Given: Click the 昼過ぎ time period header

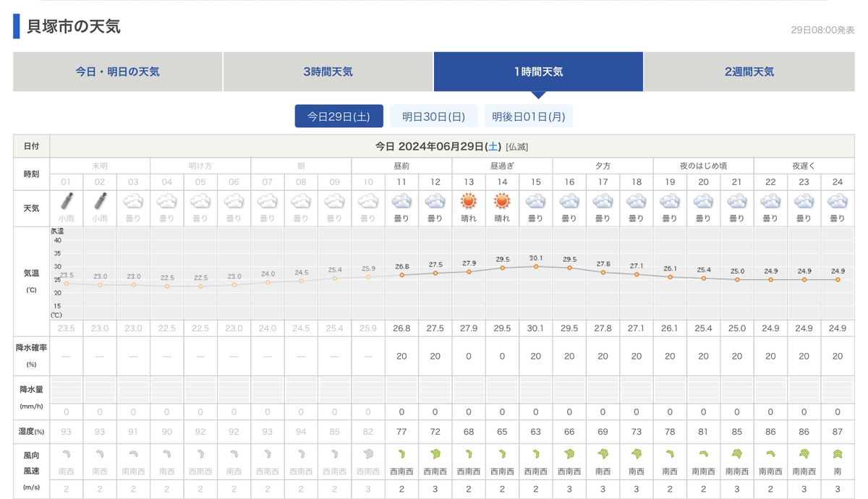Looking at the screenshot, I should 502,166.
